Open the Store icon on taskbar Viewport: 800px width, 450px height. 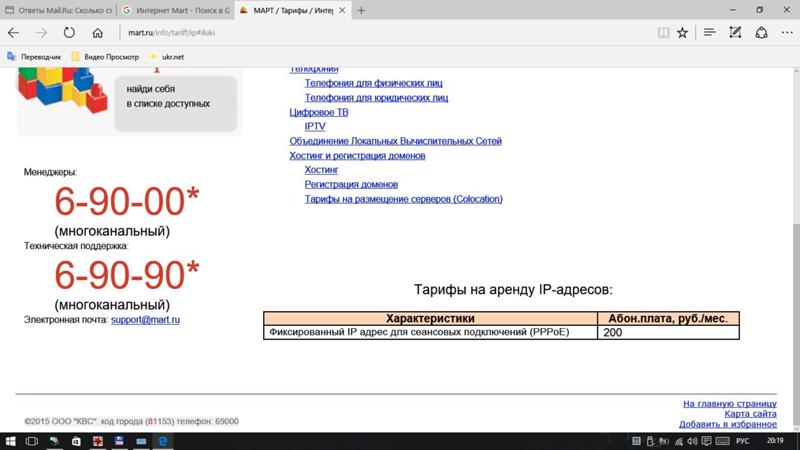click(x=76, y=441)
